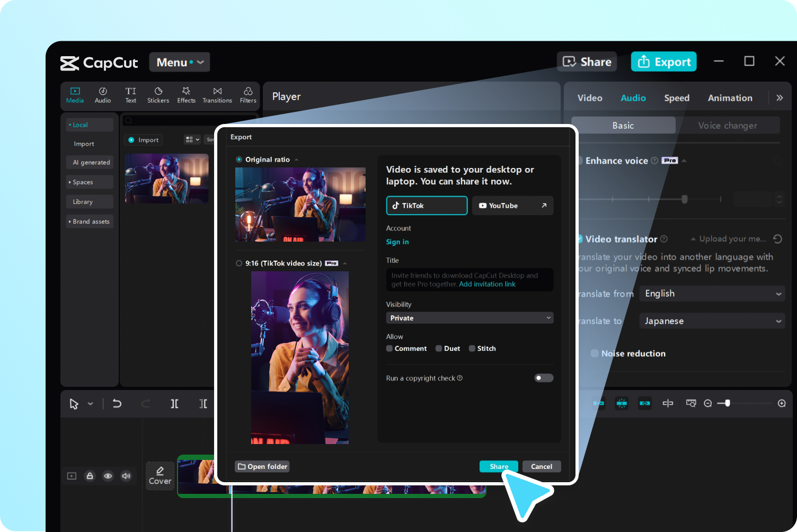Viewport: 797px width, 532px height.
Task: Open the Translate to Japanese dropdown
Action: (712, 321)
